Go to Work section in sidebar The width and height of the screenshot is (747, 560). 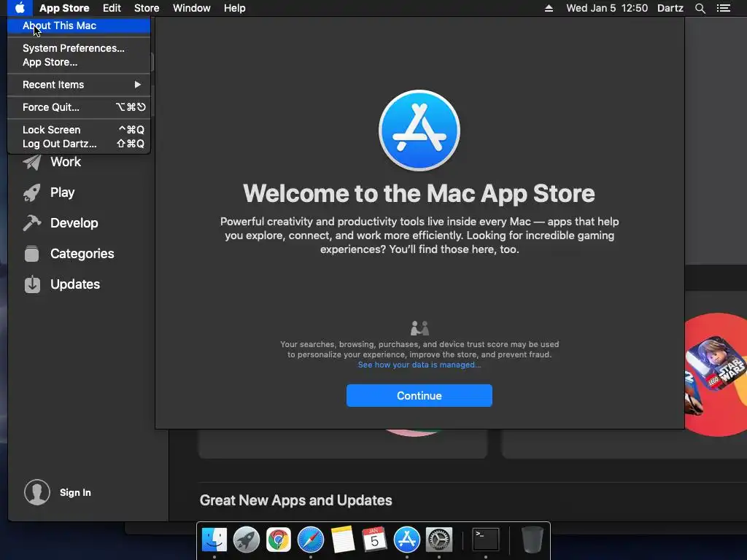tap(66, 162)
